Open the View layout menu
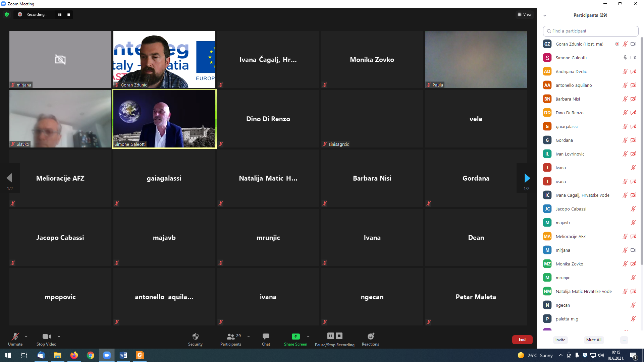 (524, 14)
